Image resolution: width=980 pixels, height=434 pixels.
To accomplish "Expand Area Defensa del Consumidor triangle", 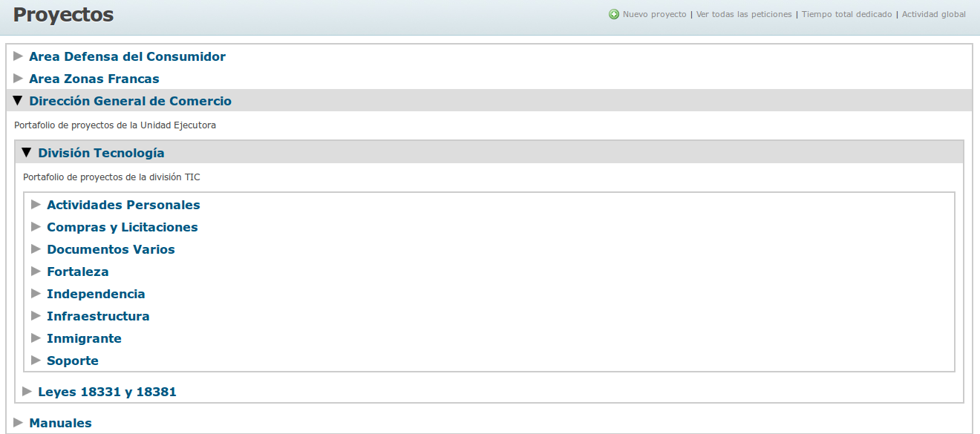I will click(19, 56).
